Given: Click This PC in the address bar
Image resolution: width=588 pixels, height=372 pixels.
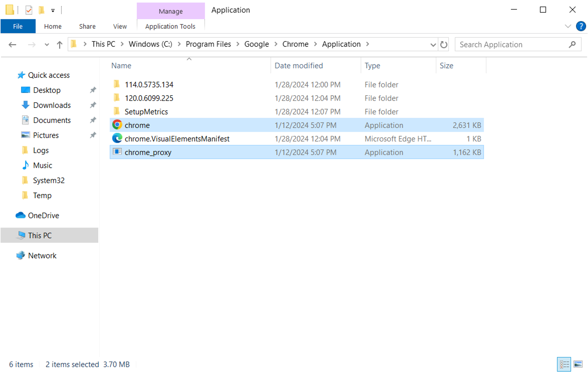Looking at the screenshot, I should click(103, 44).
